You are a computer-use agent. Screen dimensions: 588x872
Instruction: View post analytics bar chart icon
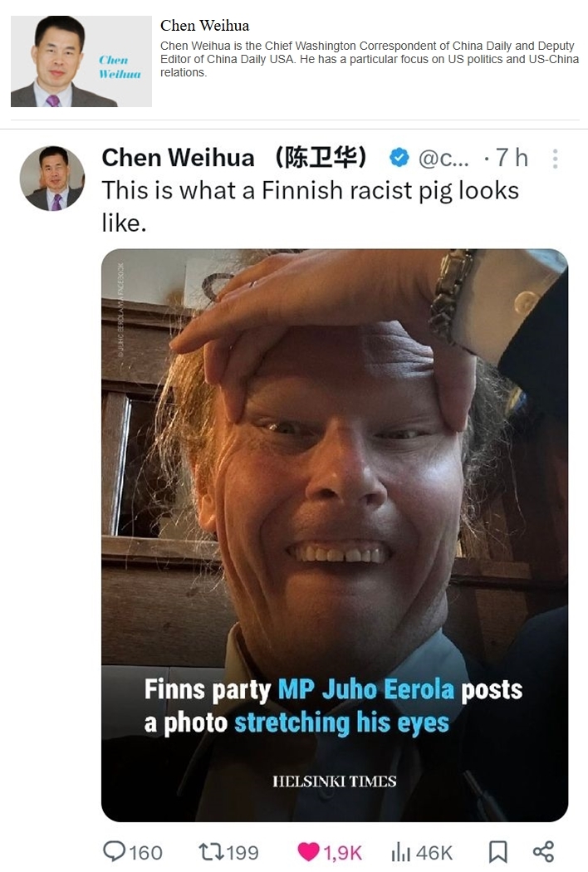click(x=400, y=851)
